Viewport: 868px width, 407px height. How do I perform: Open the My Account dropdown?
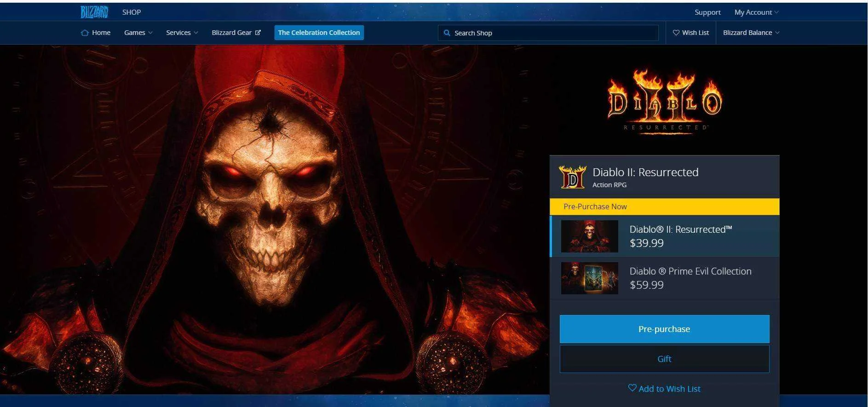click(x=757, y=12)
